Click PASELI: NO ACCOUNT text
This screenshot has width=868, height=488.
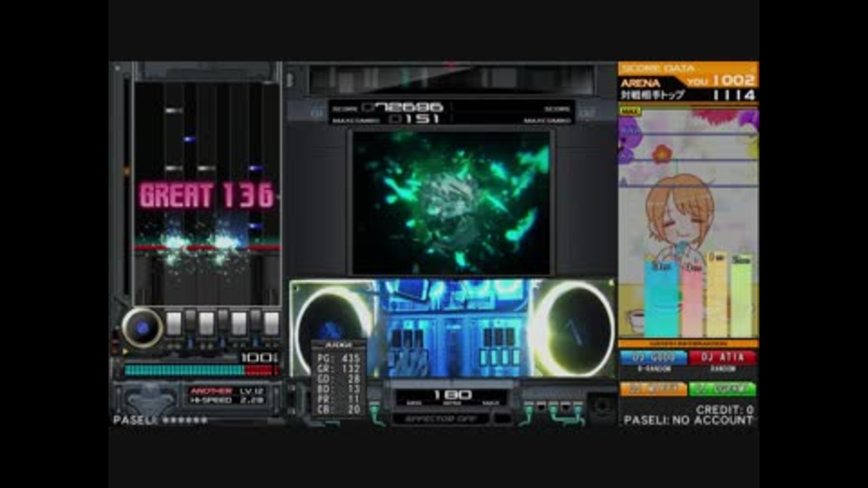pos(689,420)
